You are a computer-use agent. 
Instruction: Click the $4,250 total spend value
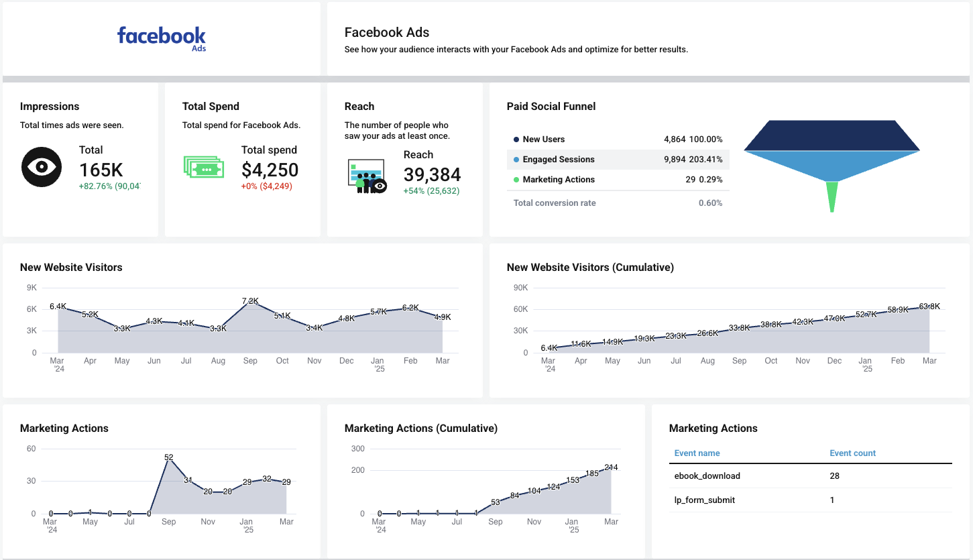click(x=270, y=170)
